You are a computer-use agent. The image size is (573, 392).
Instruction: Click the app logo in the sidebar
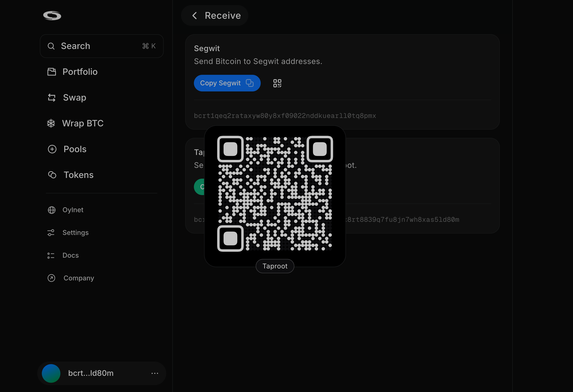(52, 16)
